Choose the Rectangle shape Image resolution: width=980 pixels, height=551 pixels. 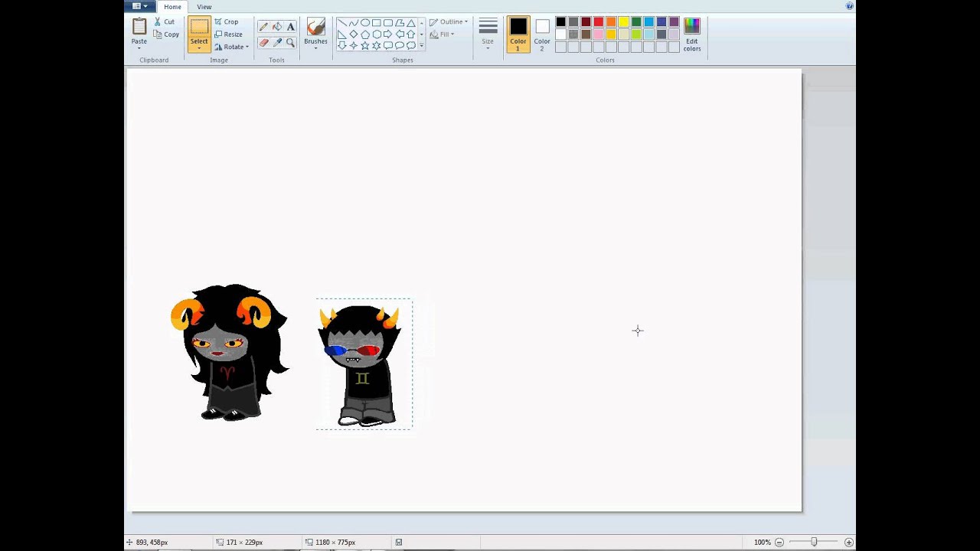click(x=377, y=23)
